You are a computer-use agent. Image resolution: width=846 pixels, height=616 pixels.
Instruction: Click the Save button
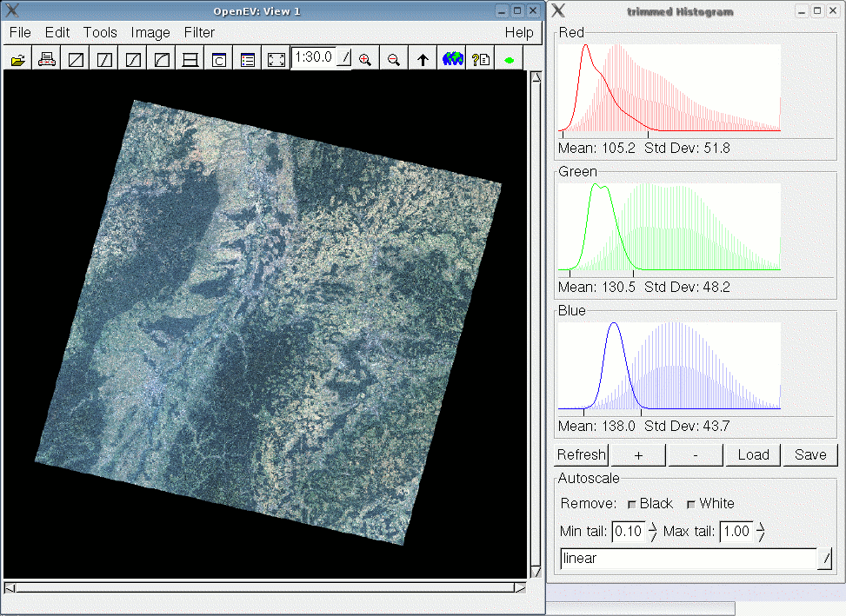(809, 454)
